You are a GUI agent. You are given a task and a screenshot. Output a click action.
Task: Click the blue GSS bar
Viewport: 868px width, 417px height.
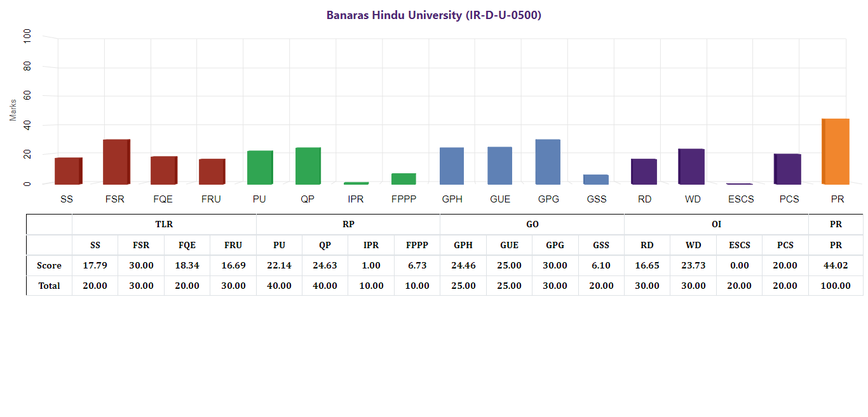(x=596, y=180)
